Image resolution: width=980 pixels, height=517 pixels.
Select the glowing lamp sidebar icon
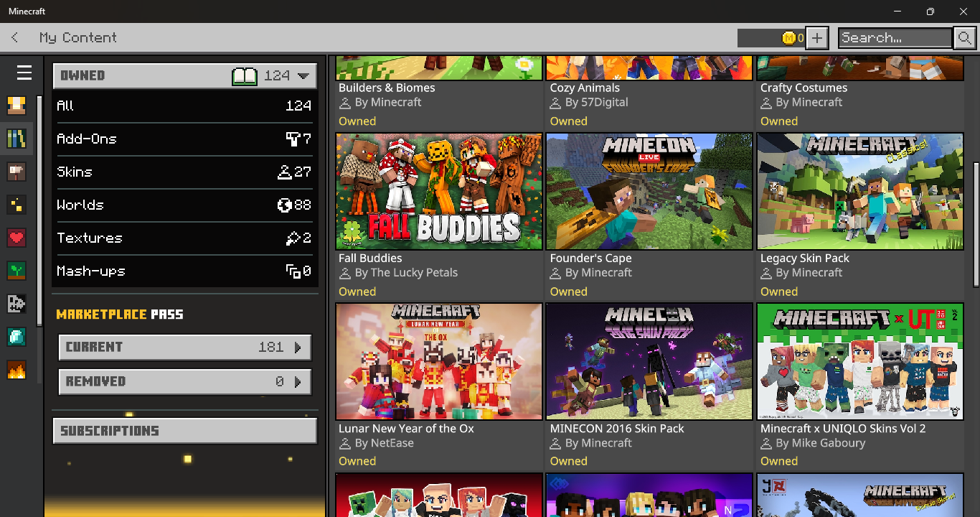tap(17, 106)
